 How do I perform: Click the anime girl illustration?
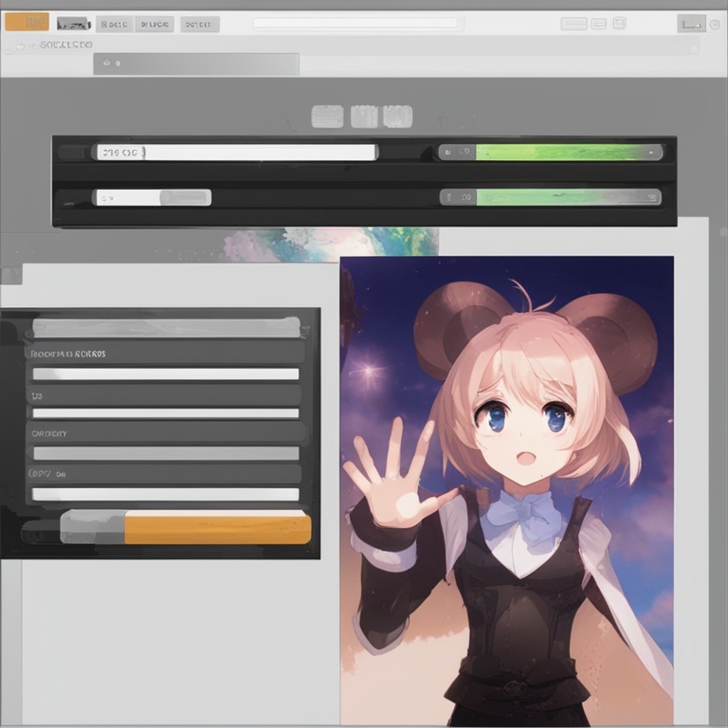click(506, 491)
